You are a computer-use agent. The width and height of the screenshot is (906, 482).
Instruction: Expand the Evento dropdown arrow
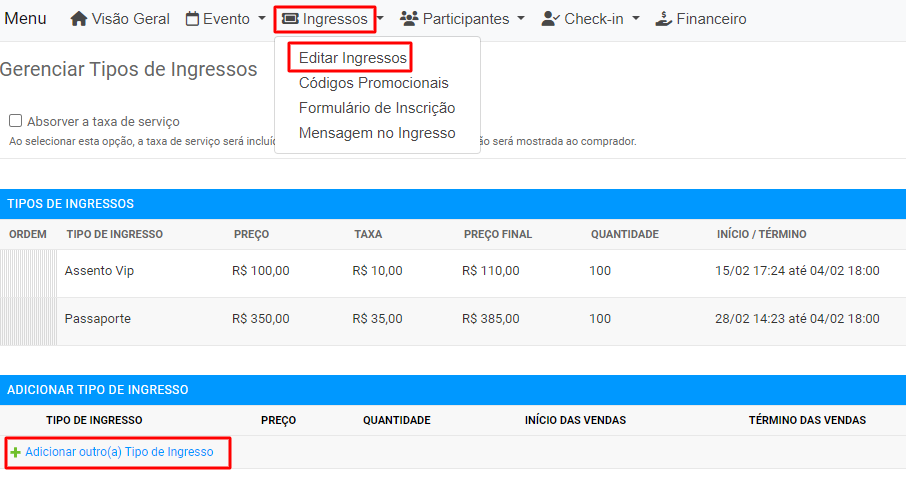[x=262, y=18]
